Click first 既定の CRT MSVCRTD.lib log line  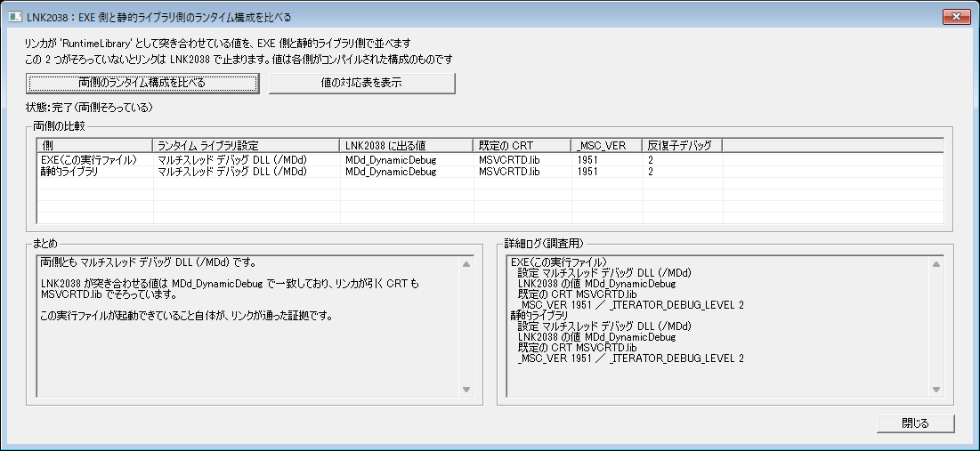tap(577, 294)
